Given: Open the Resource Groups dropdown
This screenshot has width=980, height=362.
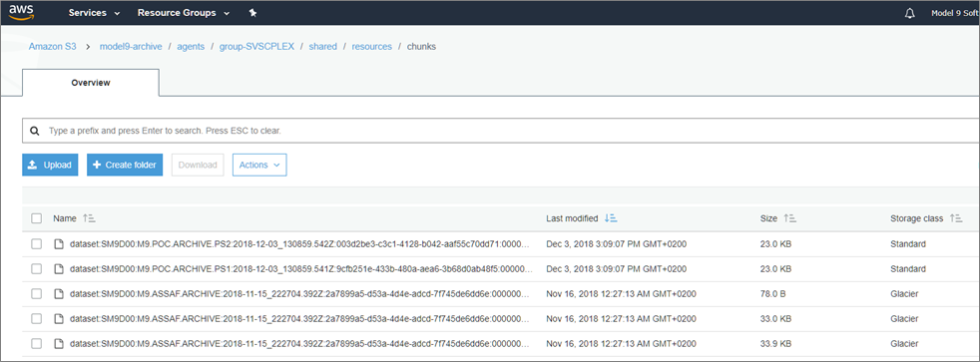Looking at the screenshot, I should [184, 13].
